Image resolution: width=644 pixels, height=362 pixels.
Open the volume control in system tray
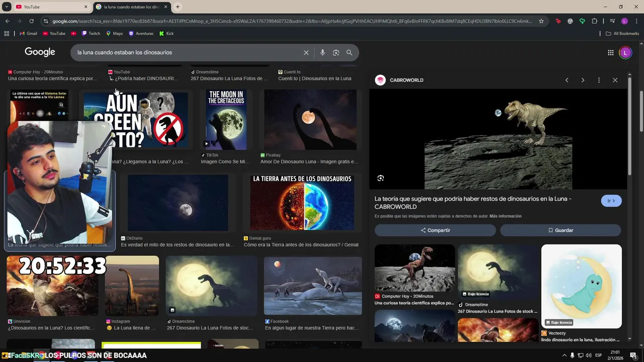(589, 355)
